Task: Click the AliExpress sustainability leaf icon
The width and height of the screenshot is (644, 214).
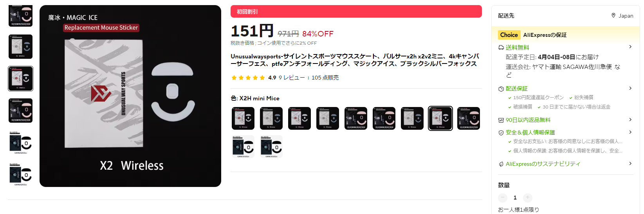Action: (x=501, y=164)
